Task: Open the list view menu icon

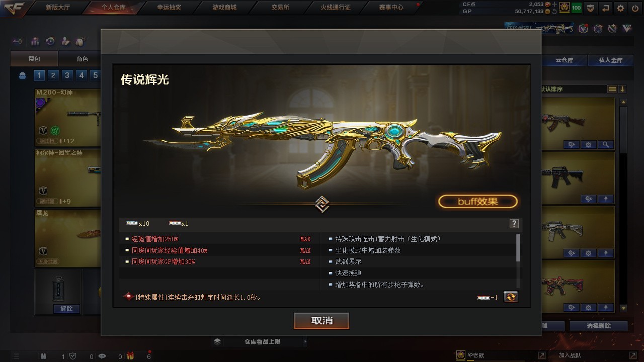Action: (x=612, y=89)
